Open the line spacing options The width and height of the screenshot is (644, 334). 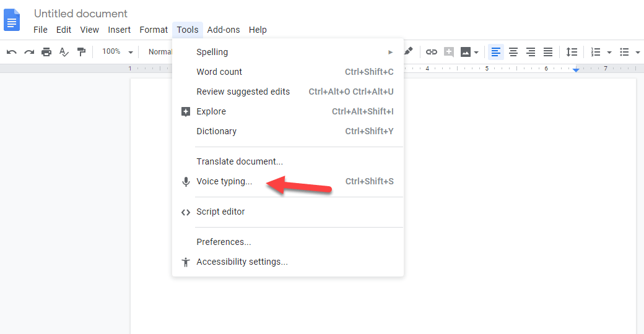(x=572, y=52)
